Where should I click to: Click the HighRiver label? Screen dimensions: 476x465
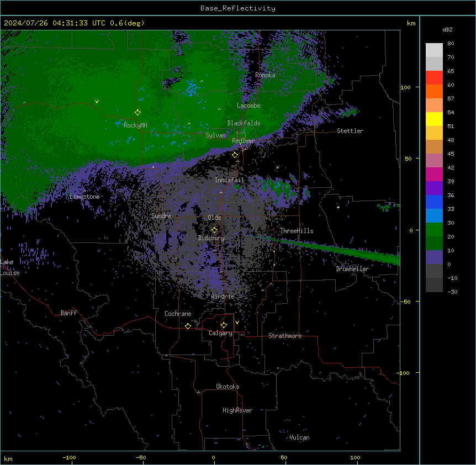click(237, 410)
